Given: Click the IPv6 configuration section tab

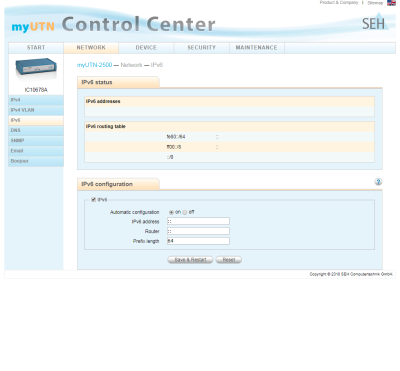Looking at the screenshot, I should pos(118,184).
